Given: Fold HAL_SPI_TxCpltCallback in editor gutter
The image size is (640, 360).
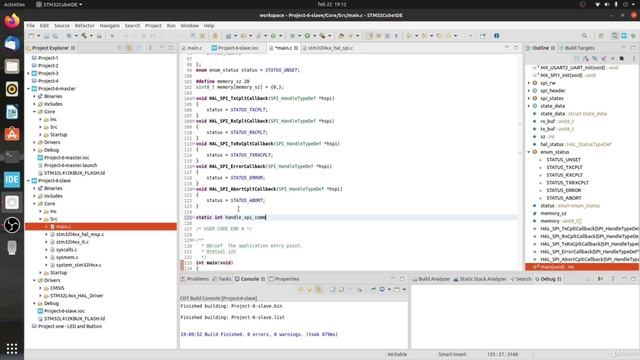Looking at the screenshot, I should click(193, 98).
